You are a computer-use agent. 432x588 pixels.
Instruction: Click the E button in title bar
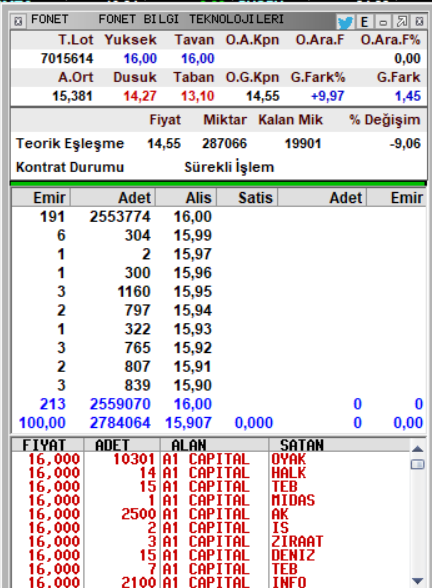pos(364,22)
